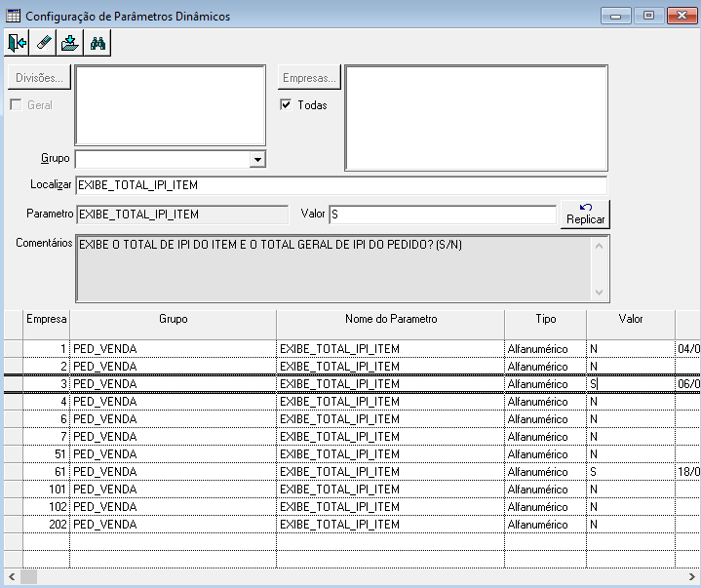Viewport: 701px width, 588px height.
Task: Click into the Localizar search field
Action: pos(341,185)
